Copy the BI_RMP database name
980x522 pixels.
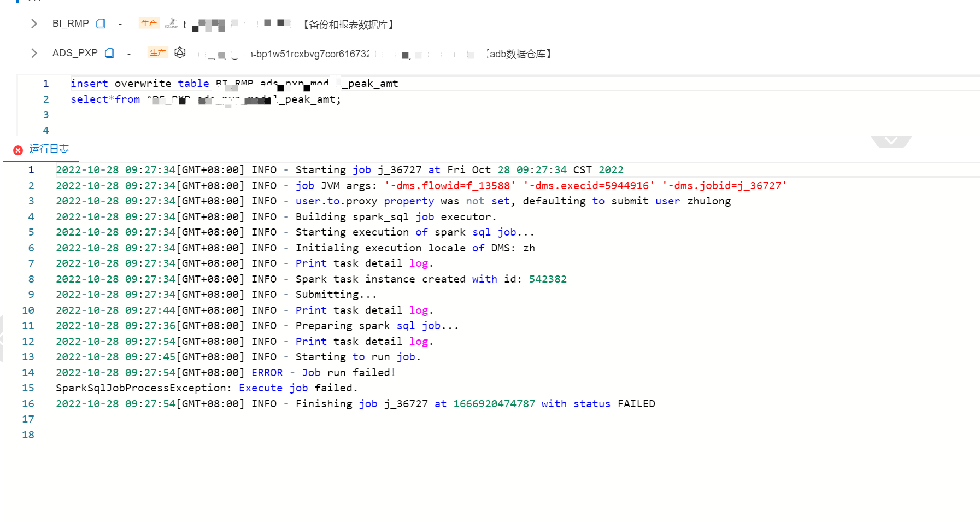[101, 24]
